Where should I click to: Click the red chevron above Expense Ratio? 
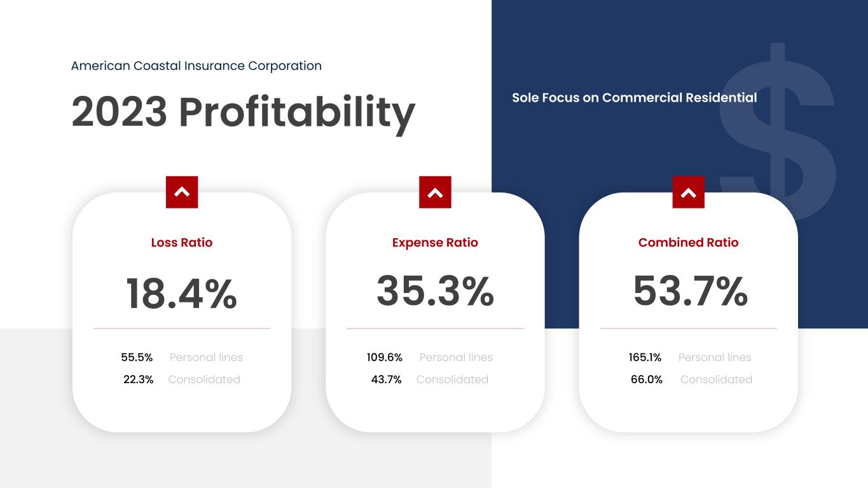click(435, 192)
